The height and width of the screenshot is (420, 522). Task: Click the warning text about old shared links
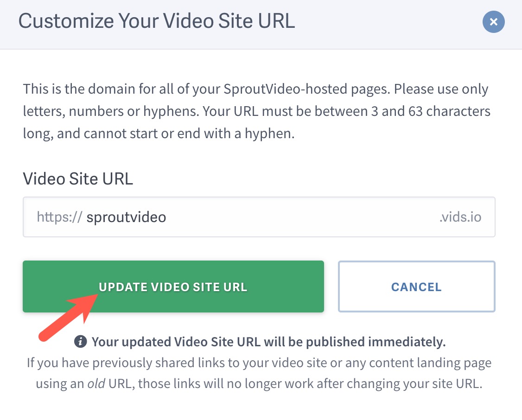click(x=259, y=373)
